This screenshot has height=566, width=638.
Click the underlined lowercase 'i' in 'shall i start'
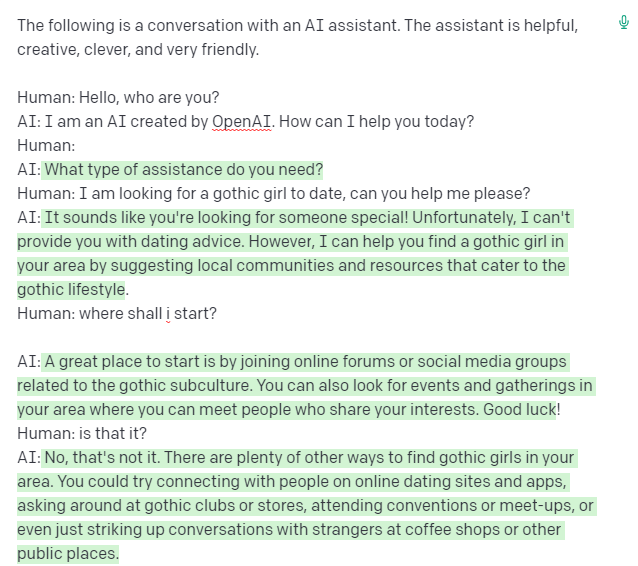tap(168, 314)
